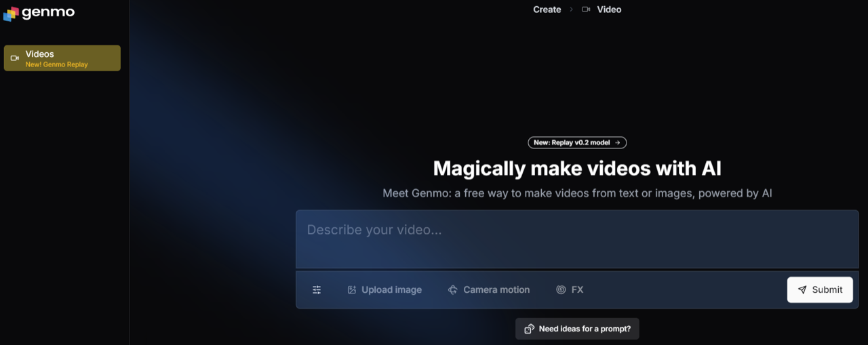Expand the FX effects options
Viewport: 868px width, 345px height.
[x=570, y=289]
